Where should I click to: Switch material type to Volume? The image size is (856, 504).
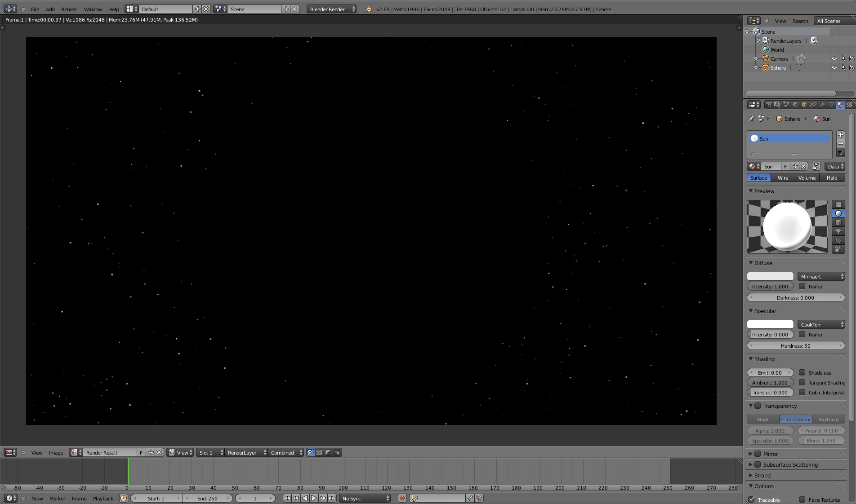point(807,178)
